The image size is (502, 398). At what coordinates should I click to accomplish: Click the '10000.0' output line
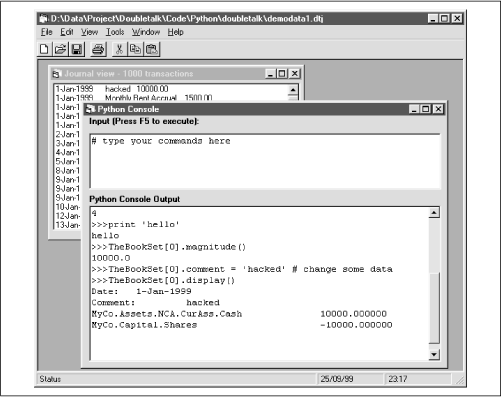point(111,258)
